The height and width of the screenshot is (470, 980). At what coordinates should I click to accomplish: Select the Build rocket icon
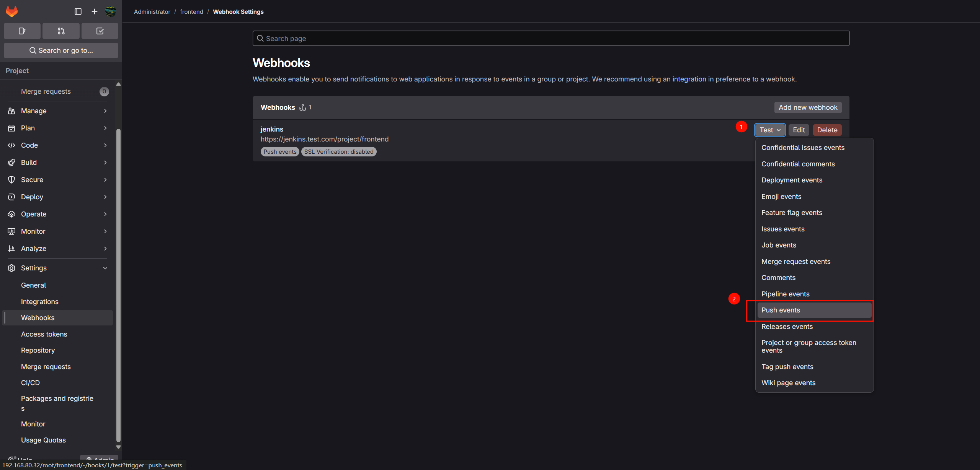tap(11, 162)
